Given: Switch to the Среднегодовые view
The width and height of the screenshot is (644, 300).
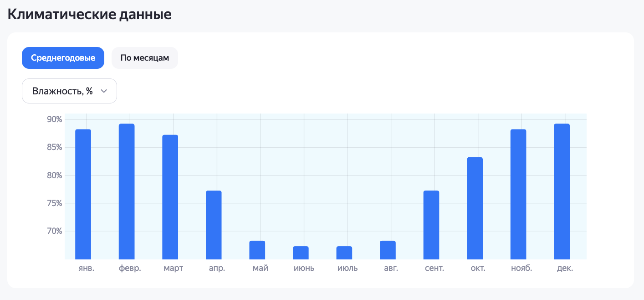Looking at the screenshot, I should tap(63, 58).
